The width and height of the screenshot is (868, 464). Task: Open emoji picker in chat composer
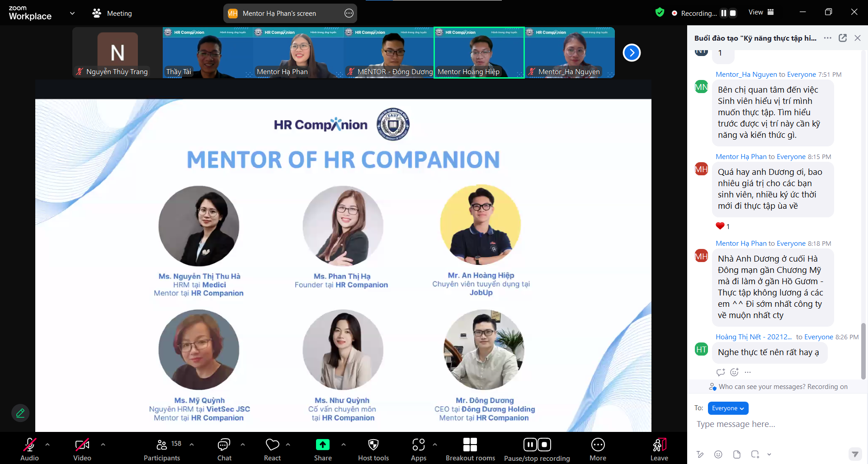coord(718,454)
